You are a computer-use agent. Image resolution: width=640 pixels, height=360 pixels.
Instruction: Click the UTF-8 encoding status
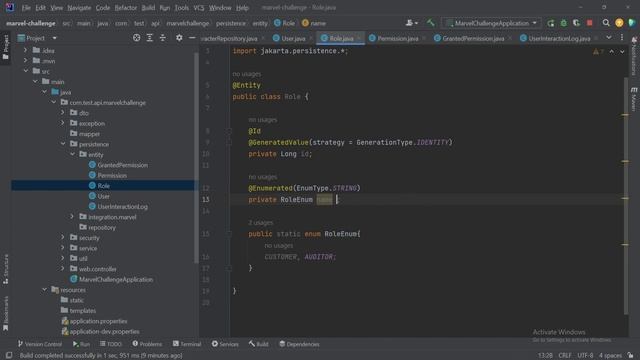pos(585,356)
